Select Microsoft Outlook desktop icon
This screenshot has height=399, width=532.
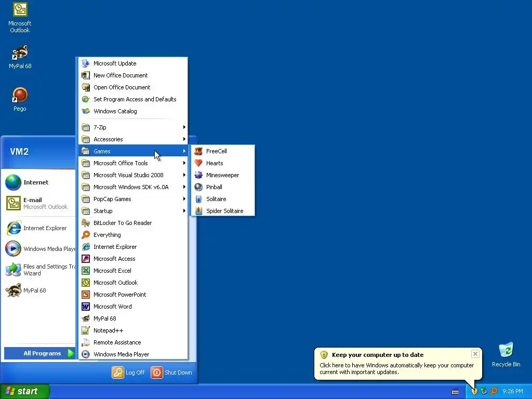click(x=20, y=18)
